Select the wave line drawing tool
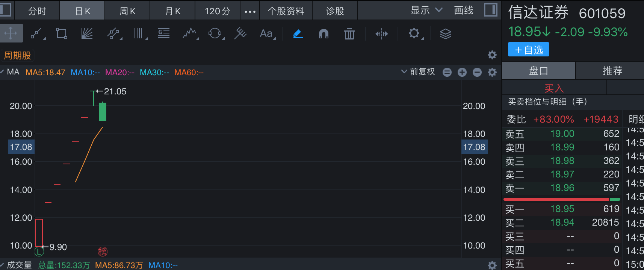 pos(190,34)
